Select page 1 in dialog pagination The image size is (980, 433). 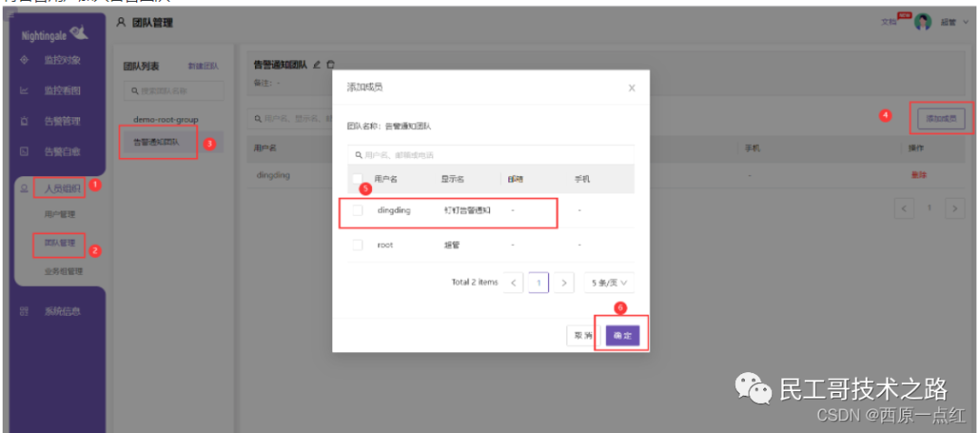[x=538, y=282]
